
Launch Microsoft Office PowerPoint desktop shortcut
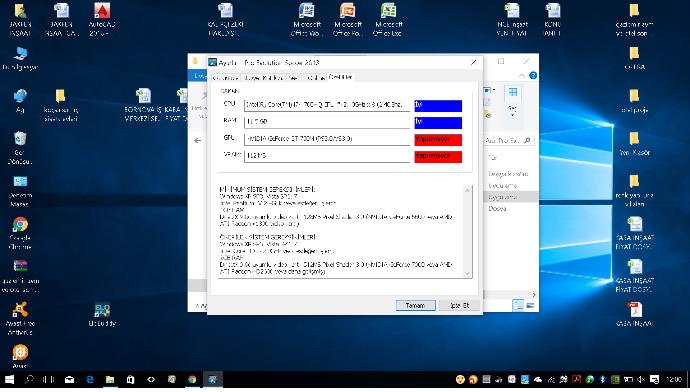[x=348, y=19]
